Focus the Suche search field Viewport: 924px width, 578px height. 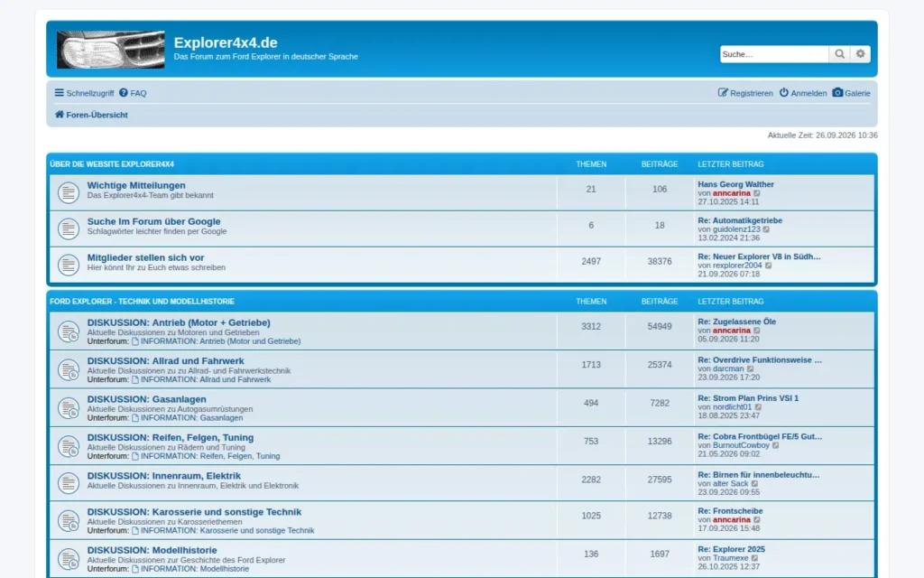pos(774,53)
